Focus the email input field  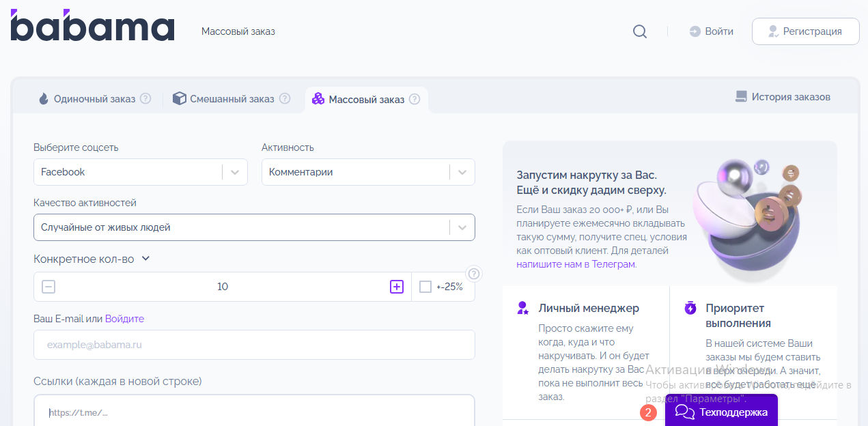point(254,345)
